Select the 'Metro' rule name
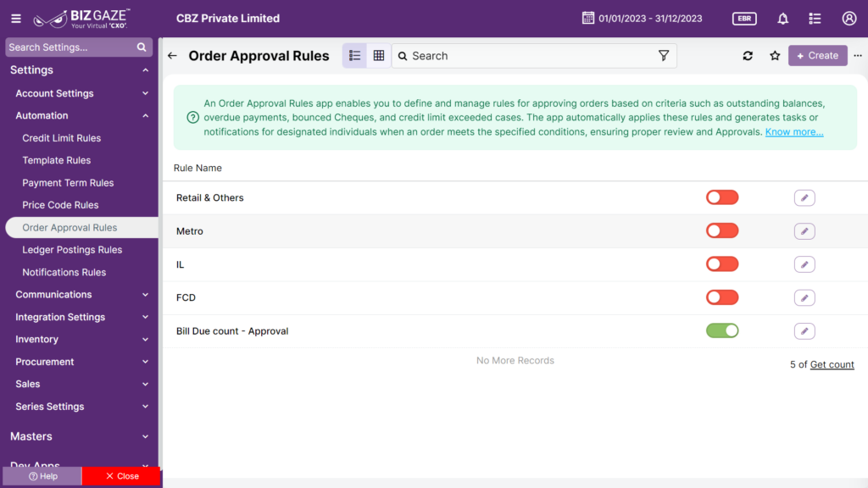 (189, 231)
